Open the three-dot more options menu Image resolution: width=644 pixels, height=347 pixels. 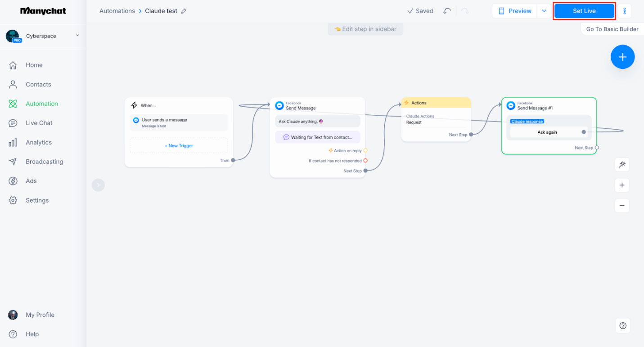coord(624,11)
